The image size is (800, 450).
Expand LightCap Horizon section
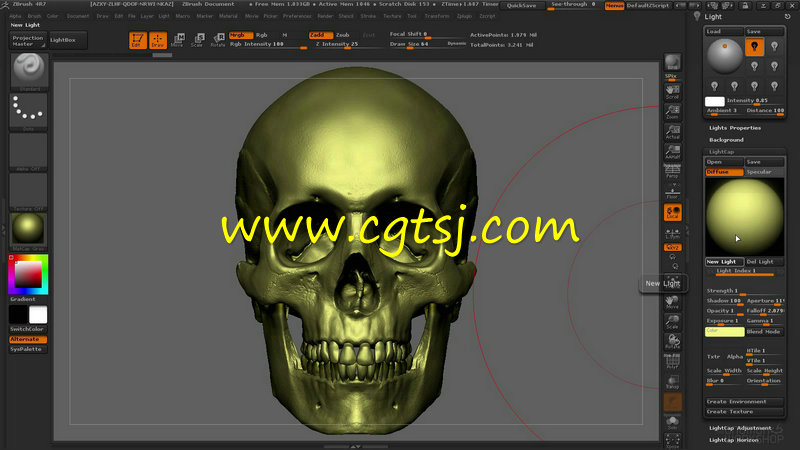[734, 440]
